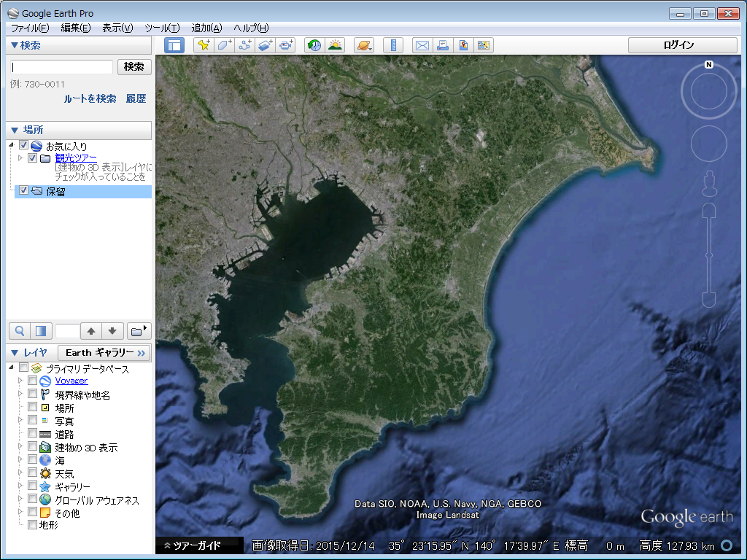The height and width of the screenshot is (560, 747).
Task: Collapse the 場所 panel
Action: point(15,130)
